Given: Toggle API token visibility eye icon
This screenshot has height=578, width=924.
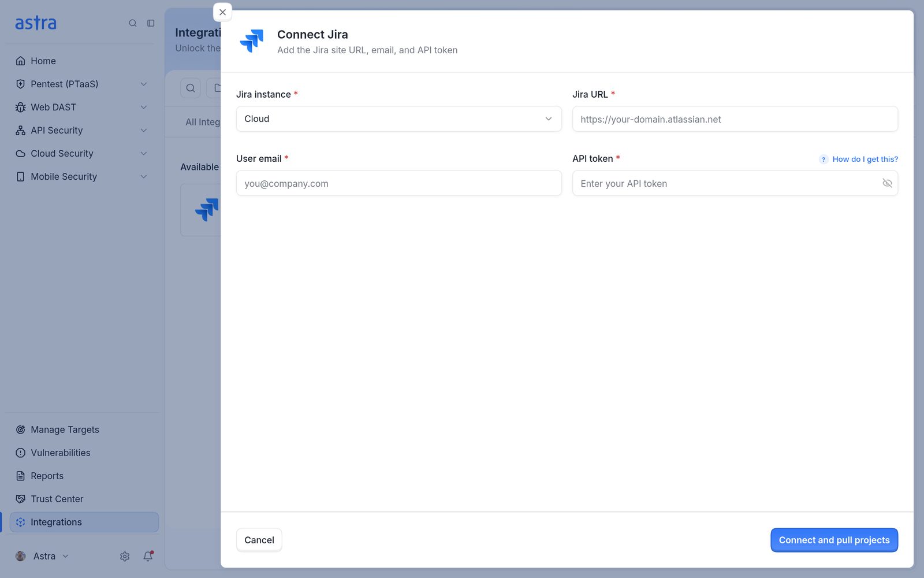Looking at the screenshot, I should click(887, 183).
